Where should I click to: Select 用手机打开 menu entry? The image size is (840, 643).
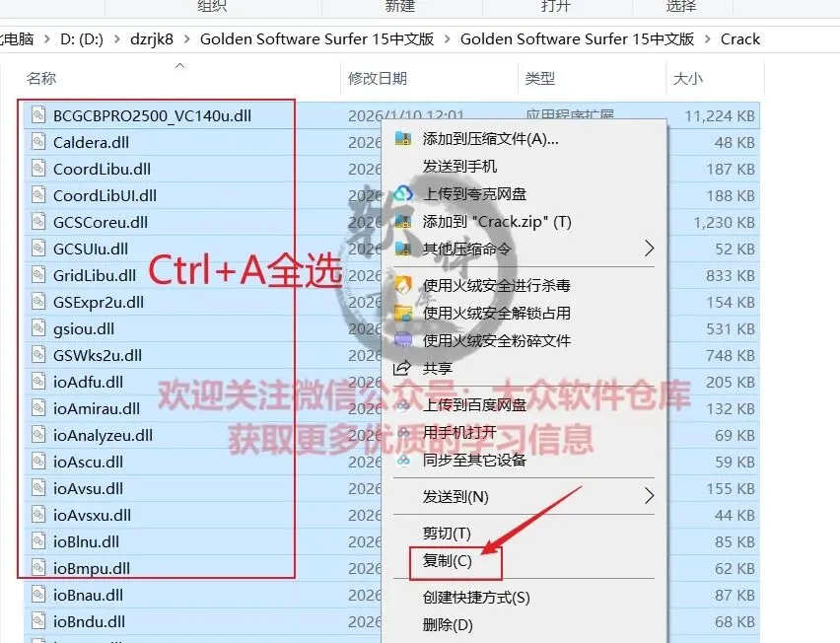pyautogui.click(x=459, y=432)
